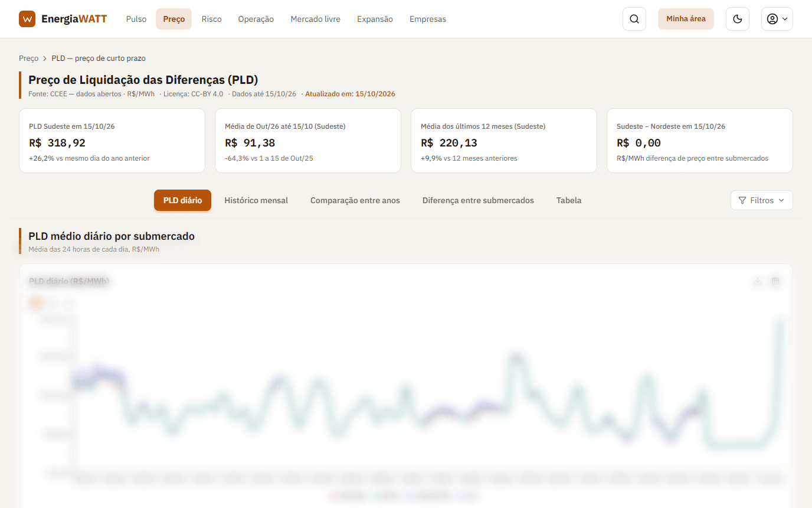Go to the Risco section
812x508 pixels.
click(x=211, y=19)
